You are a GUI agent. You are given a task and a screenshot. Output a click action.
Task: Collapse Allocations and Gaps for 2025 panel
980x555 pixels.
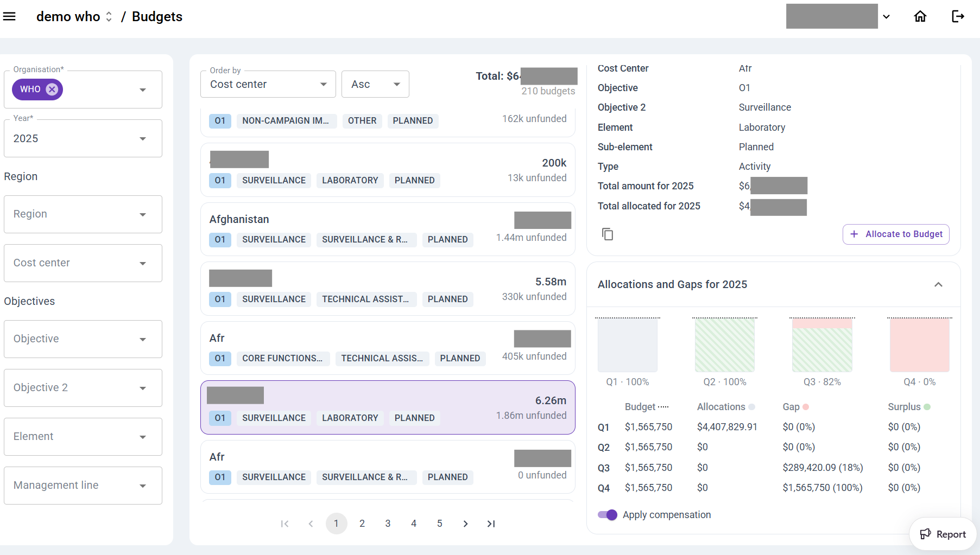click(938, 284)
